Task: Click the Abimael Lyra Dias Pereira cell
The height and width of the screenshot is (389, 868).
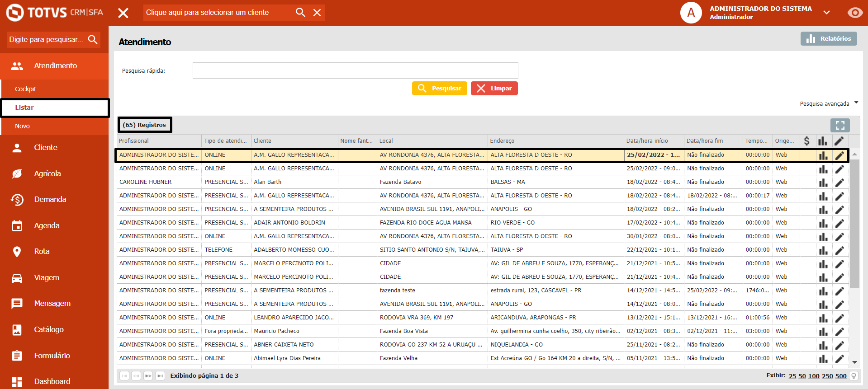Action: 294,358
